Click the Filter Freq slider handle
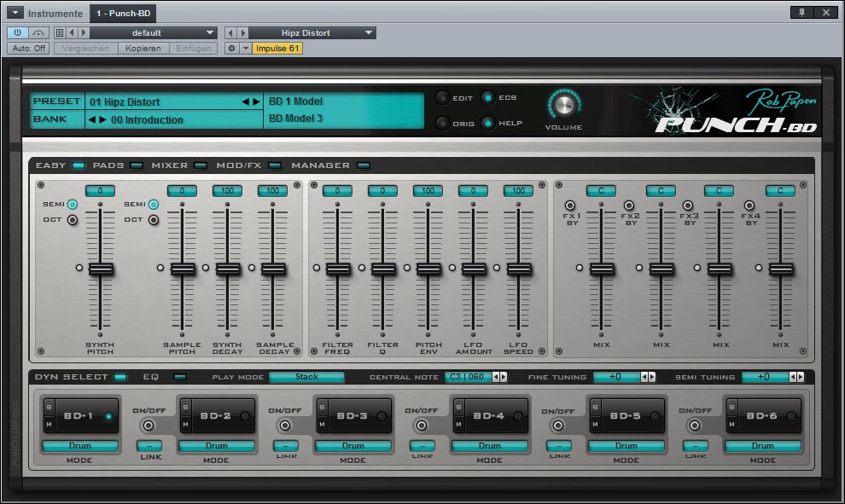 338,269
